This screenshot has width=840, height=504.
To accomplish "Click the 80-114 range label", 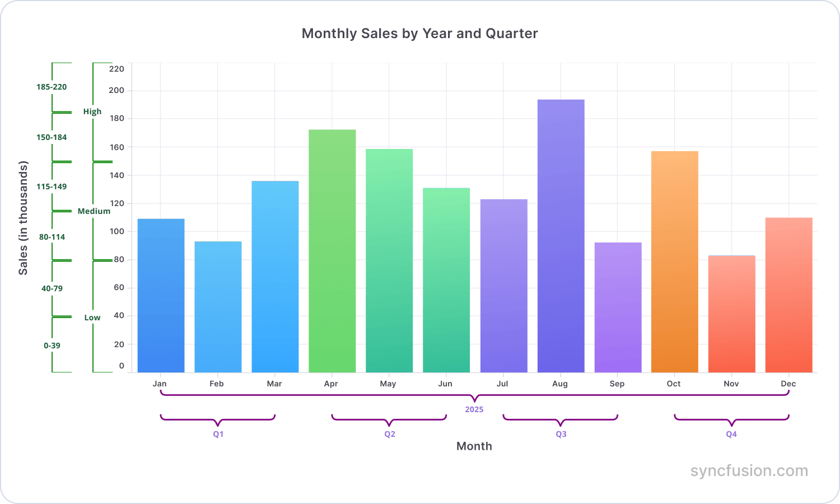I will [x=52, y=237].
